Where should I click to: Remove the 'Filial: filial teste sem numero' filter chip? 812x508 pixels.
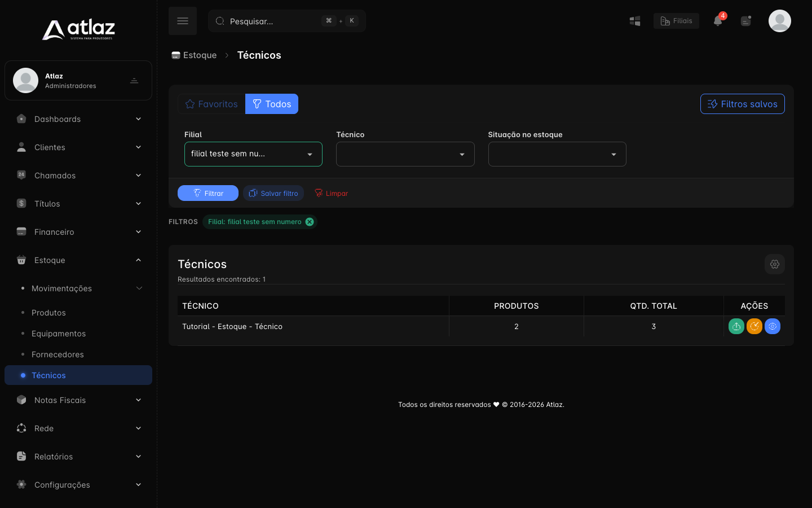310,222
